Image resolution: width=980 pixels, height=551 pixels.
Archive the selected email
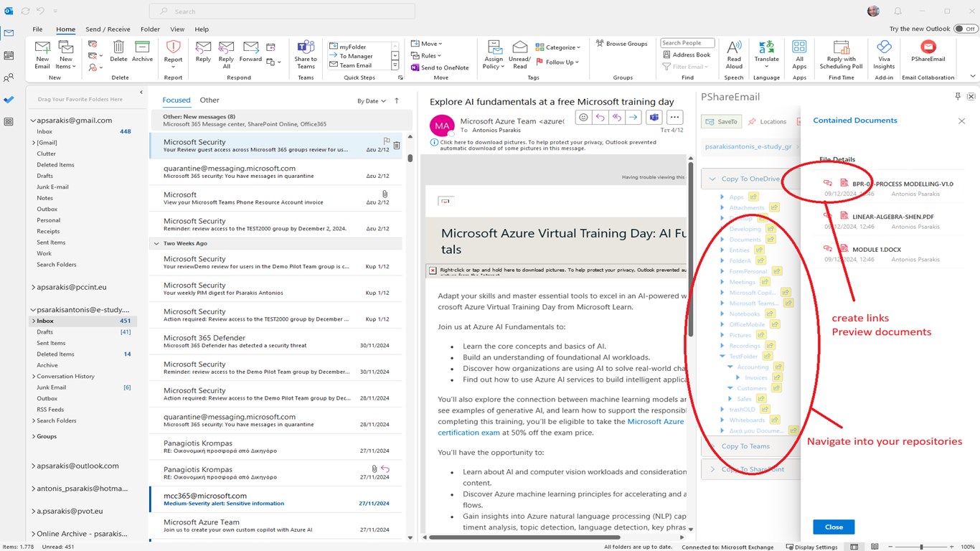pyautogui.click(x=142, y=51)
